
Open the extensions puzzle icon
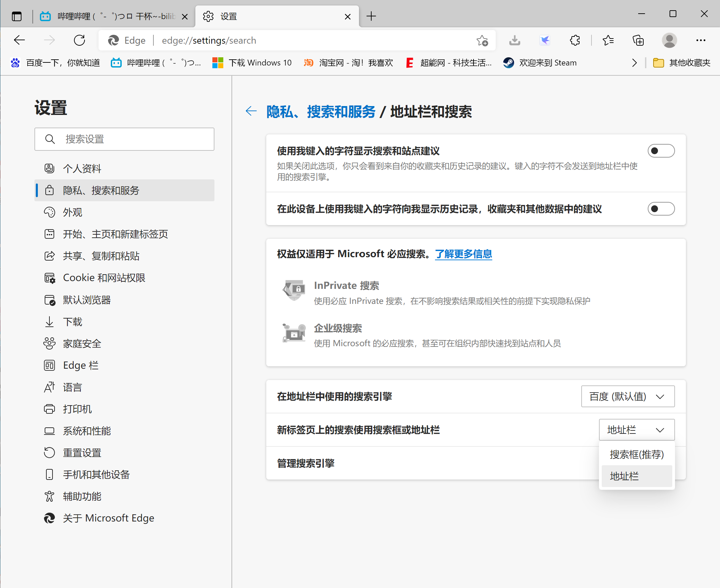point(575,41)
